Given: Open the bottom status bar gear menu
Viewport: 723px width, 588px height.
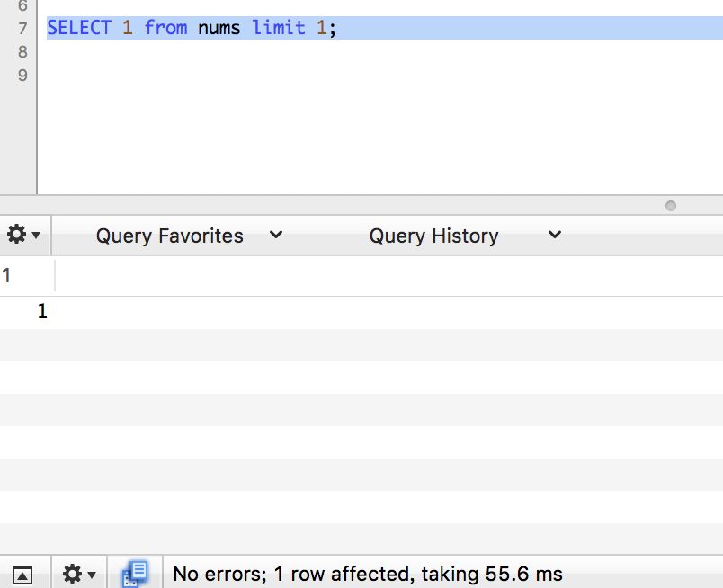Looking at the screenshot, I should pyautogui.click(x=78, y=574).
